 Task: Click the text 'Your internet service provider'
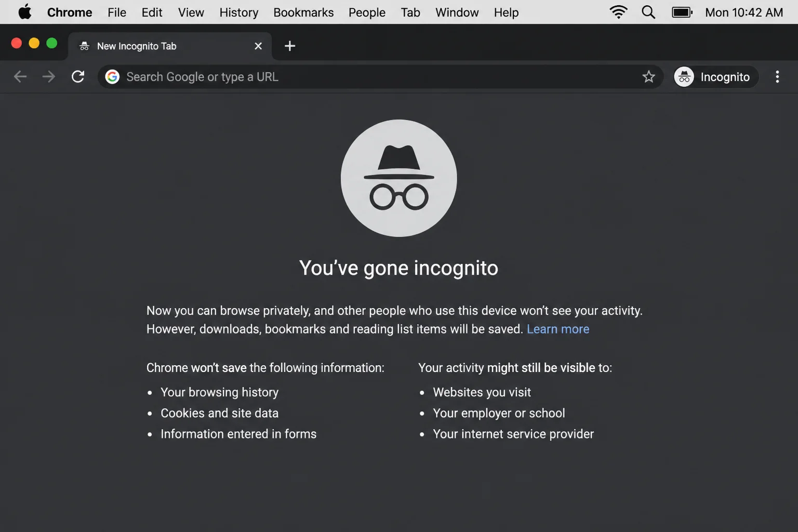[x=513, y=434]
